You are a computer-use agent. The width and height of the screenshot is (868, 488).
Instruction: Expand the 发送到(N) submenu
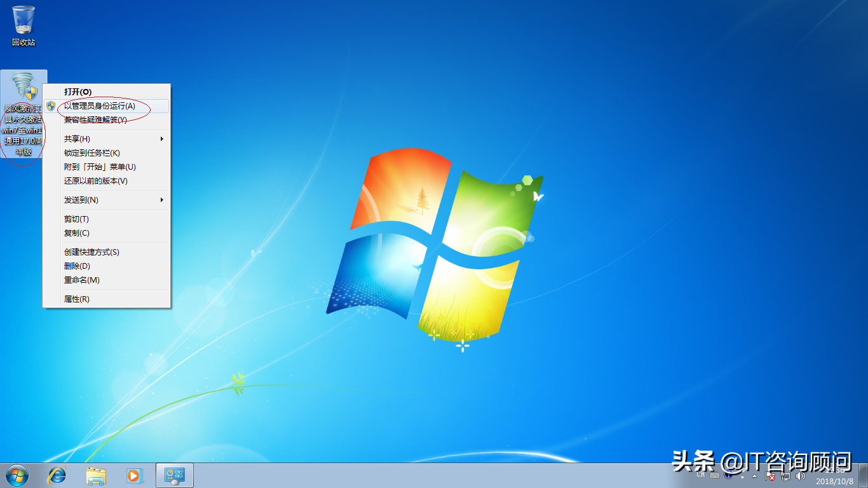tap(106, 200)
